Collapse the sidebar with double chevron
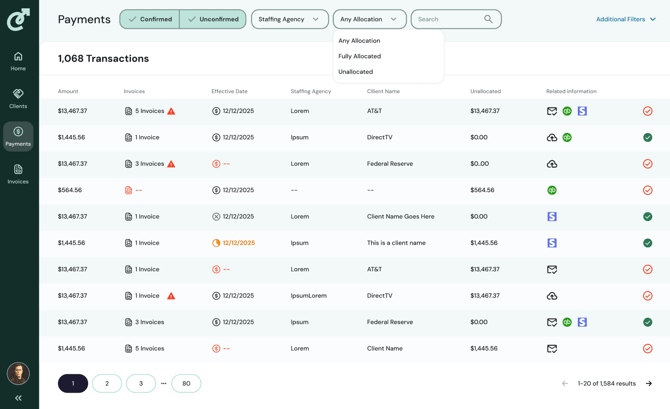Viewport: 670px width, 409px height. (18, 398)
